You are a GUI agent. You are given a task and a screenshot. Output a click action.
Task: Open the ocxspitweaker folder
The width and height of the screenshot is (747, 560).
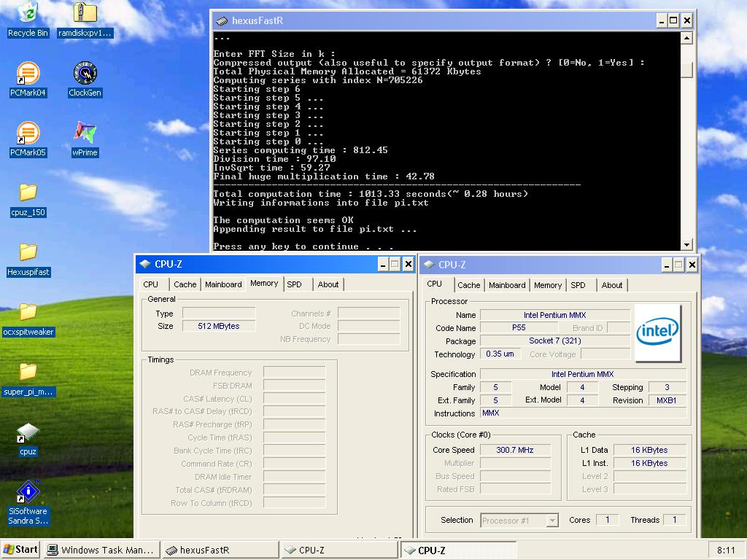(x=28, y=319)
